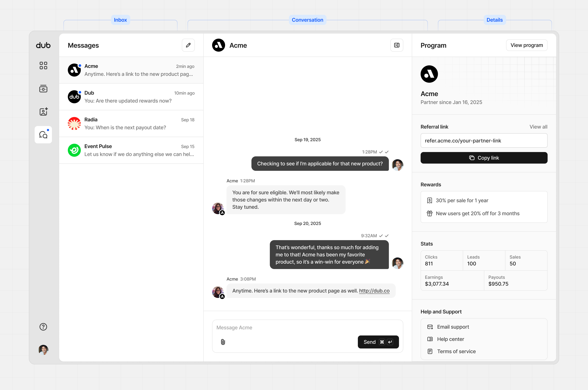Image resolution: width=588 pixels, height=390 pixels.
Task: Click the Sep 19, 2025 date divider
Action: point(308,140)
